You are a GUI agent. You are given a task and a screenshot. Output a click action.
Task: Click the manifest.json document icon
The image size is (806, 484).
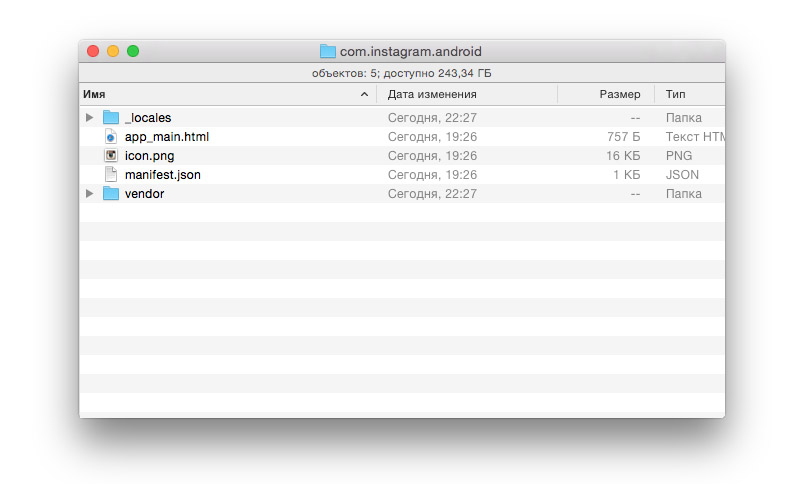click(111, 175)
